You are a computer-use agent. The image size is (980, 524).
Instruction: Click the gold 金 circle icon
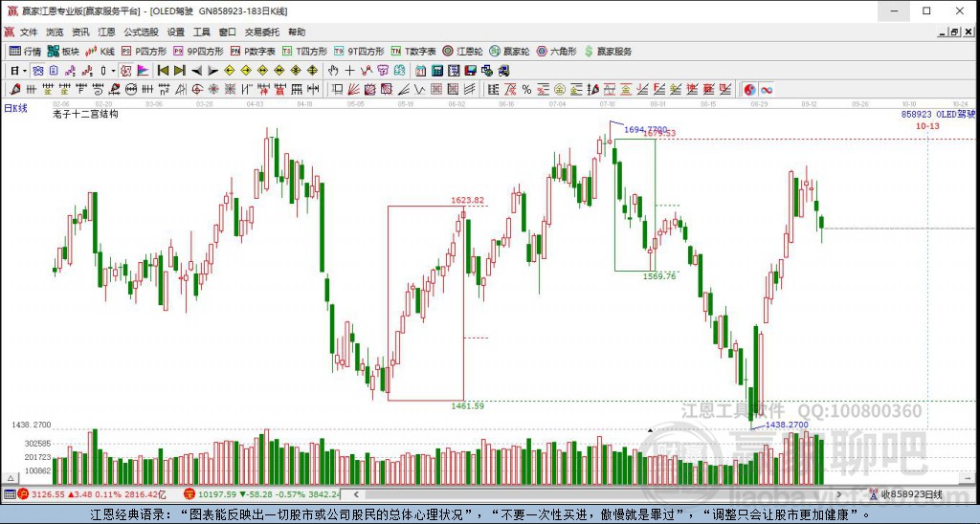pyautogui.click(x=559, y=89)
